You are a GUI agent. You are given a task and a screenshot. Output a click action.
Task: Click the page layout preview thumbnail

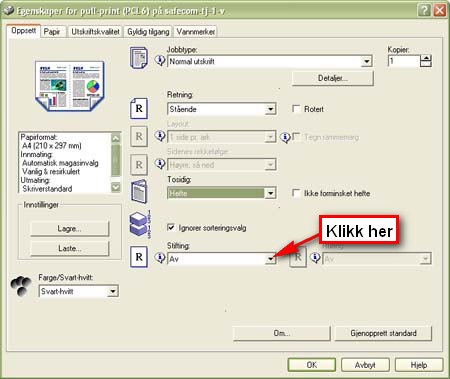(x=69, y=86)
